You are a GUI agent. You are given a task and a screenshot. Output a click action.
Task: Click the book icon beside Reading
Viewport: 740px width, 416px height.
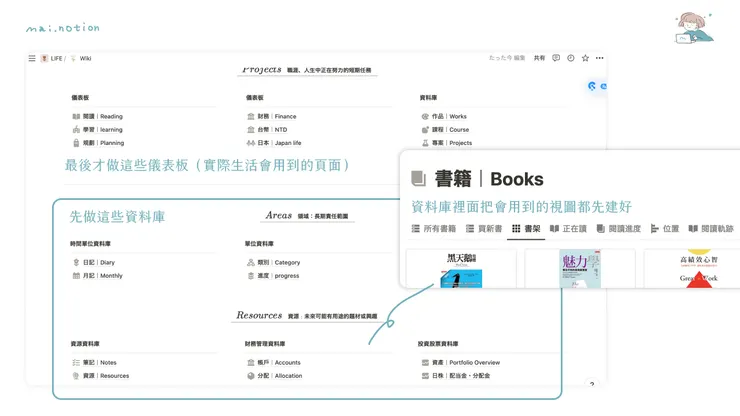(x=76, y=116)
